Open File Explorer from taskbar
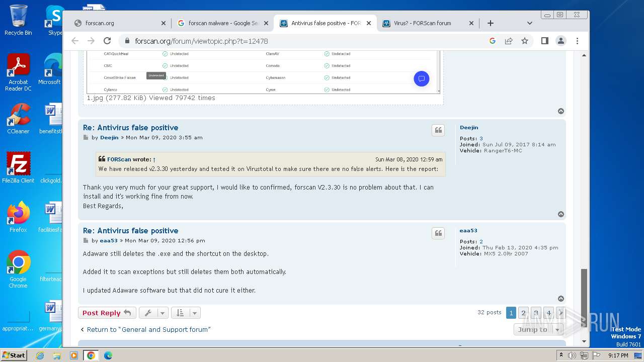 tap(57, 355)
